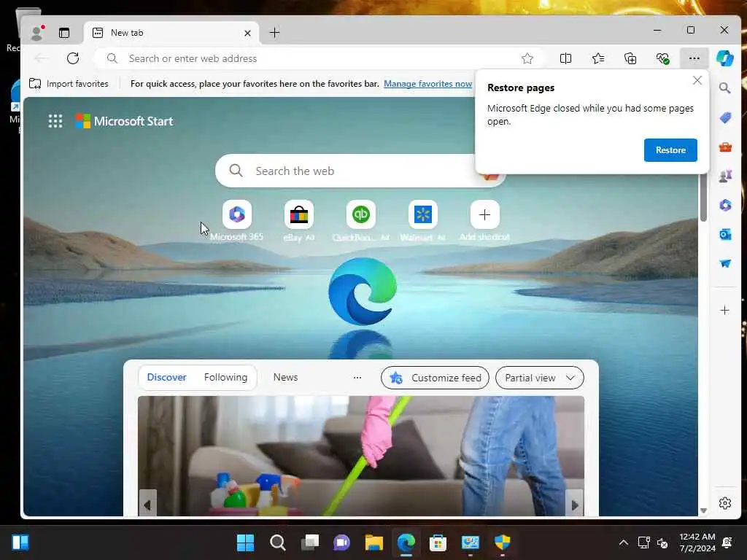Launch Copilot from the sidebar
The height and width of the screenshot is (560, 747).
pos(724,58)
